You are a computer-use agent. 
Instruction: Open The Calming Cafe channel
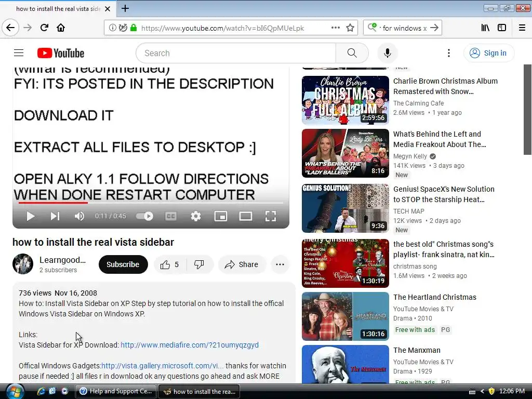pyautogui.click(x=418, y=103)
